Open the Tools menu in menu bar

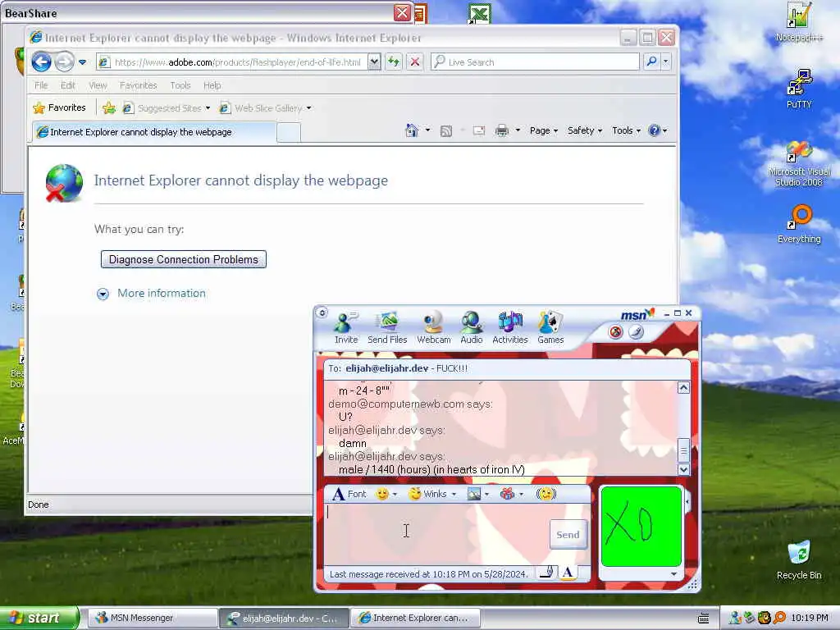tap(180, 85)
